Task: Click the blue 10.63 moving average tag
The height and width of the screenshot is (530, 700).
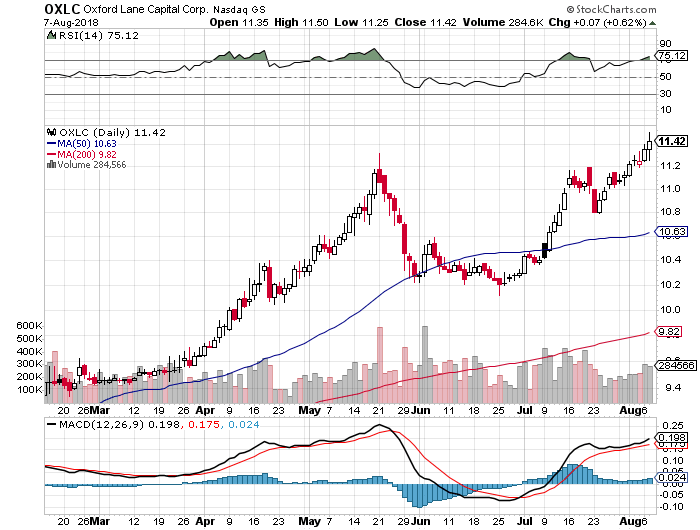Action: coord(671,232)
